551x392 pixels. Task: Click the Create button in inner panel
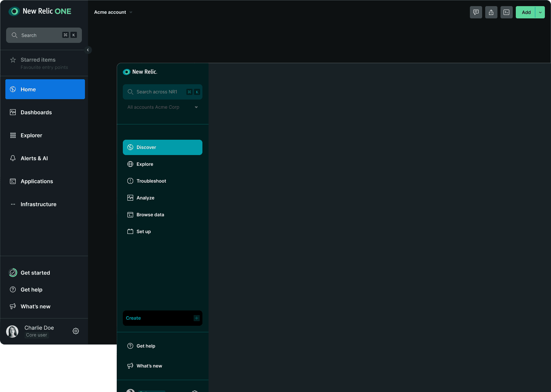[x=163, y=318]
